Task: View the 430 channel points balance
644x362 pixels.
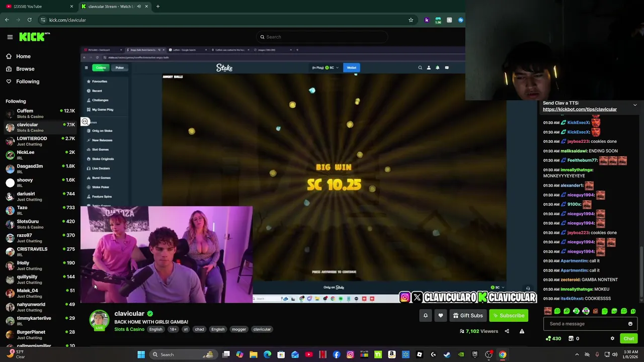Action: click(553, 339)
